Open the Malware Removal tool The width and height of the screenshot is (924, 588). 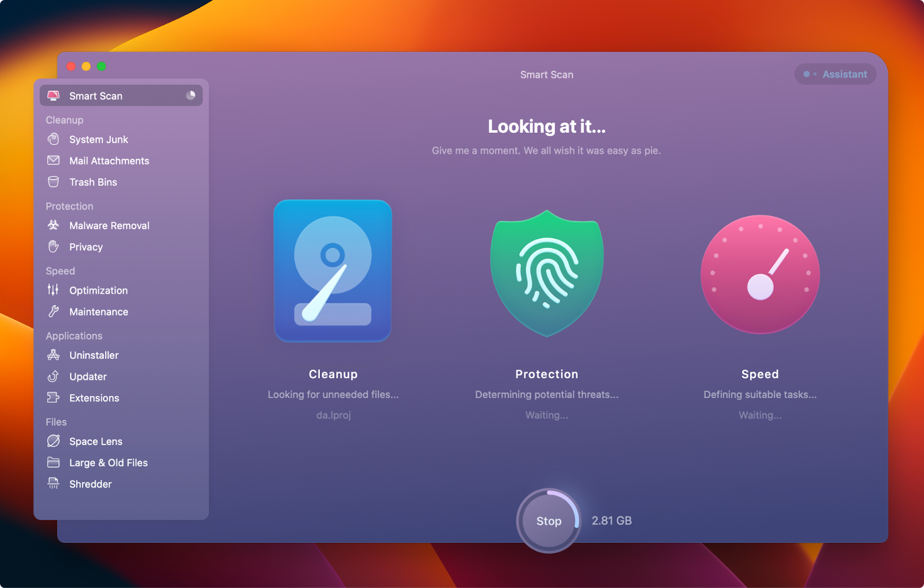click(x=53, y=225)
